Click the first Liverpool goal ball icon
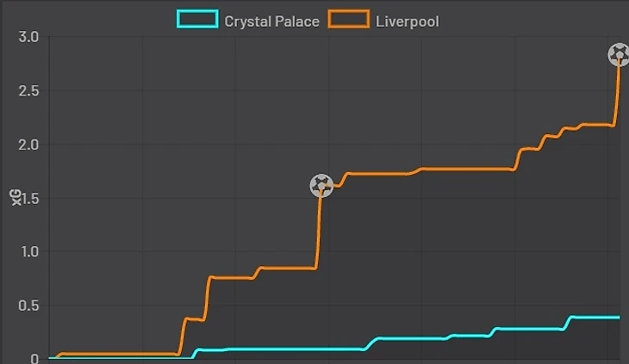629x364 pixels. 321,185
